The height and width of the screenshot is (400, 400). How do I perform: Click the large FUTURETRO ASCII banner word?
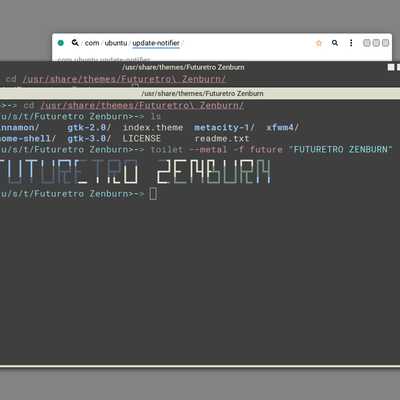coord(68,171)
